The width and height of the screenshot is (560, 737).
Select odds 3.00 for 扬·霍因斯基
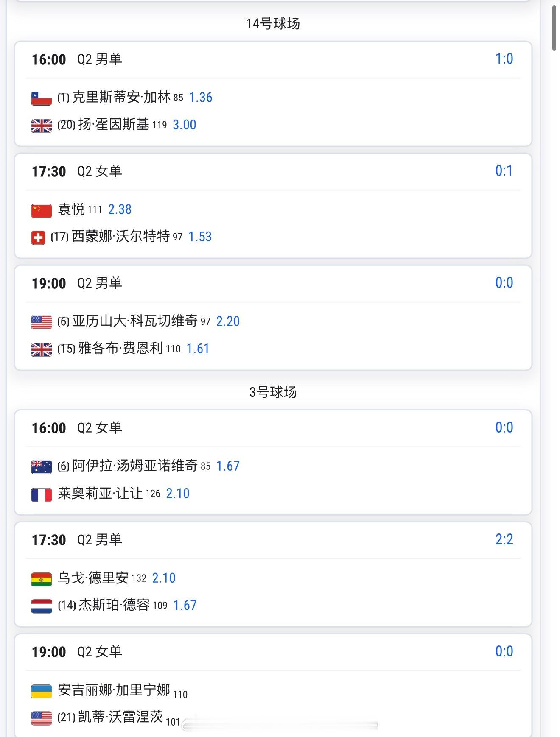click(185, 125)
